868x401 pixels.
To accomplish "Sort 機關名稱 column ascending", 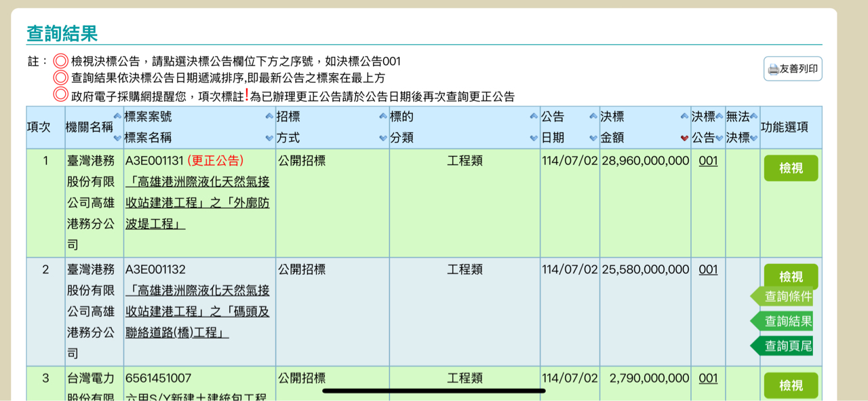I will click(x=117, y=117).
